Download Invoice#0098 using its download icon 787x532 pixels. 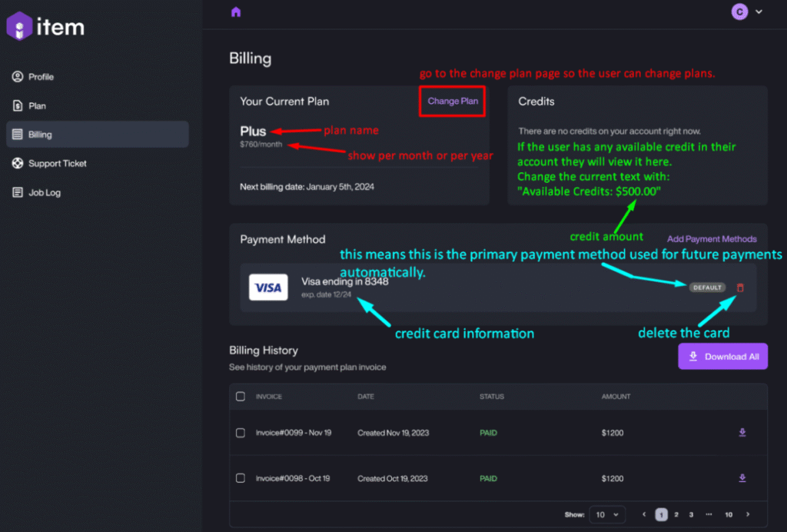(x=742, y=478)
